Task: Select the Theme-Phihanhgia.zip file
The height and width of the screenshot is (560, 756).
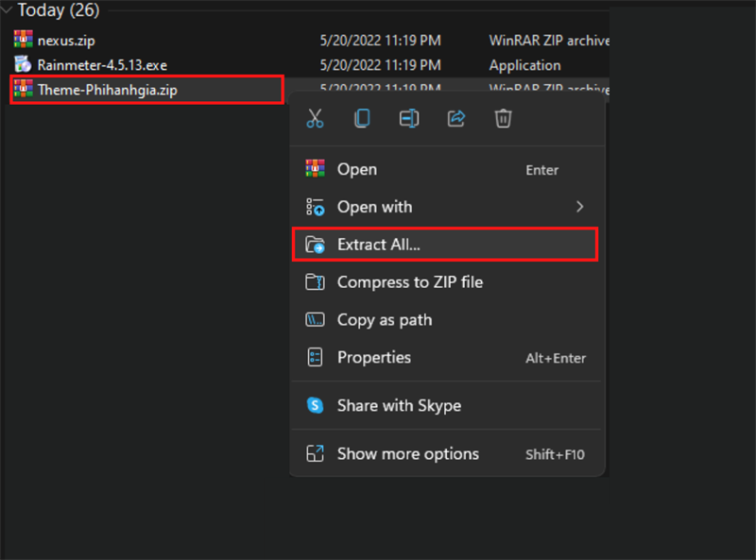Action: (107, 91)
